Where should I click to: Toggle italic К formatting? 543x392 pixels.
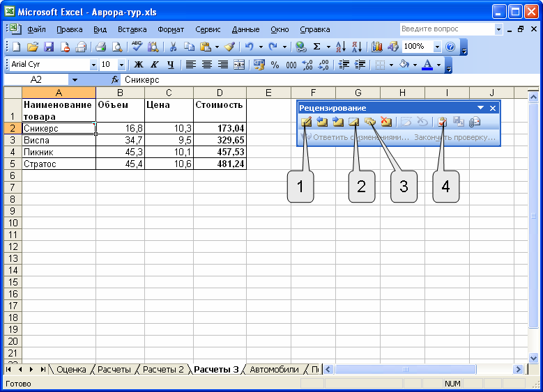click(155, 65)
